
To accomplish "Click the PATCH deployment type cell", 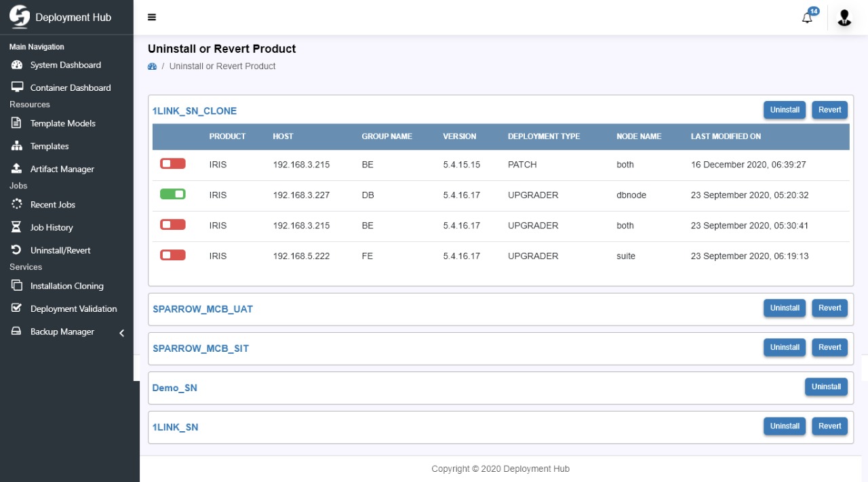I will click(522, 165).
